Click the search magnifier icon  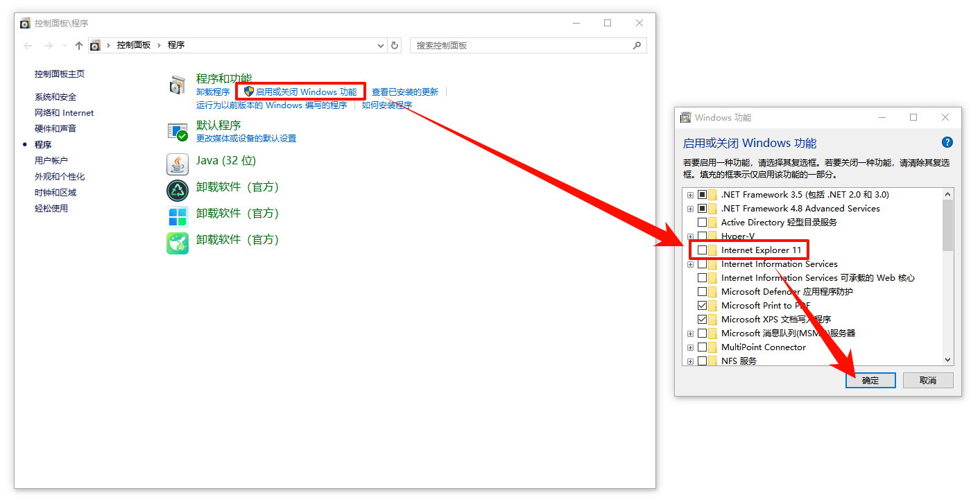[637, 45]
